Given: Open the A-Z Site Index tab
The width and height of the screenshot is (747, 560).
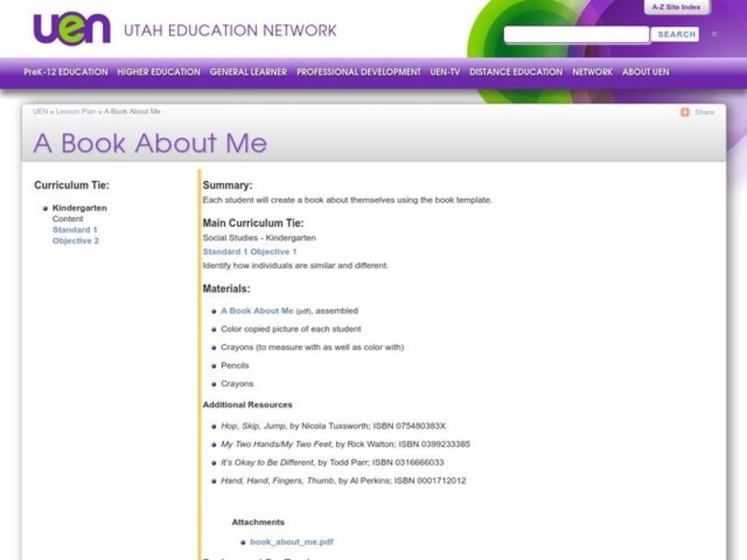Looking at the screenshot, I should (675, 7).
